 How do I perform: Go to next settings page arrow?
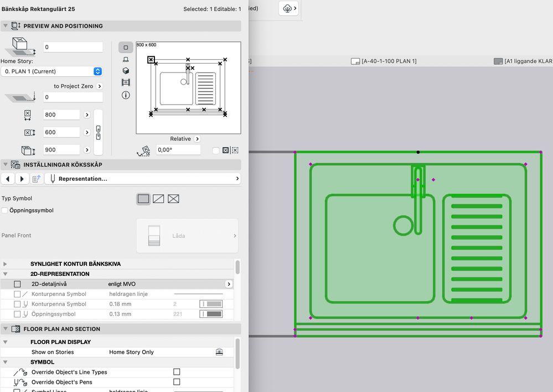22,179
